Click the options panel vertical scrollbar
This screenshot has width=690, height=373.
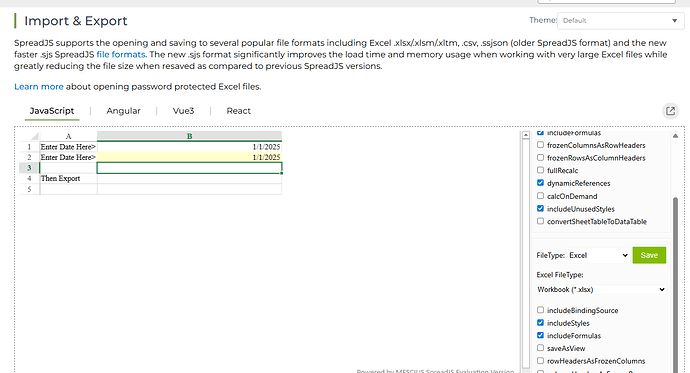(x=675, y=286)
